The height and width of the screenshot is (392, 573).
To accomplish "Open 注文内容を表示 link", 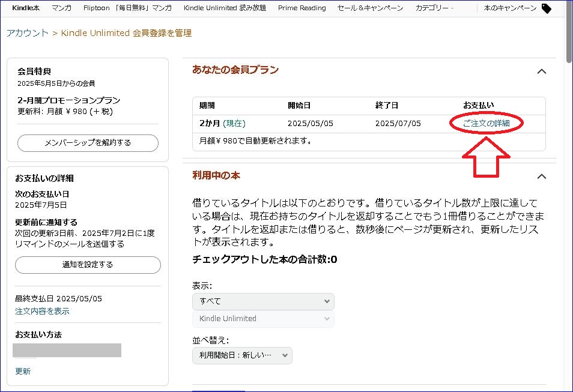I will tap(42, 311).
